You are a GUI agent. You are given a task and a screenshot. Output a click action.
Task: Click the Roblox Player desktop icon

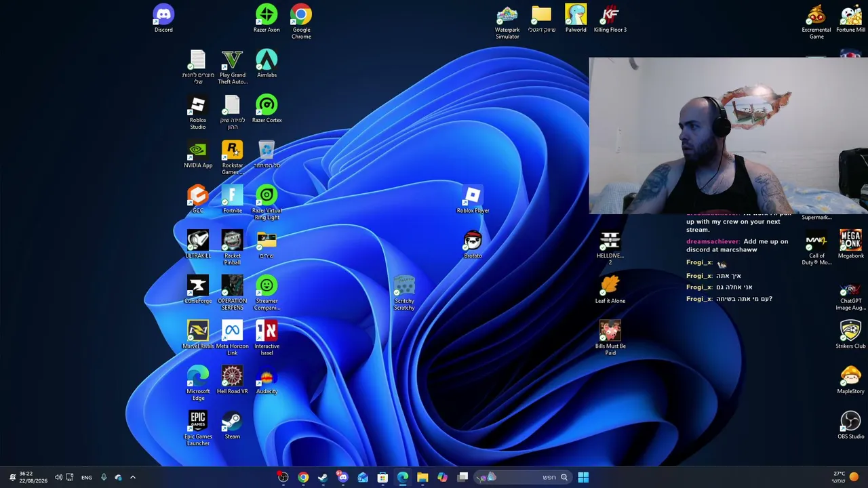pyautogui.click(x=473, y=200)
